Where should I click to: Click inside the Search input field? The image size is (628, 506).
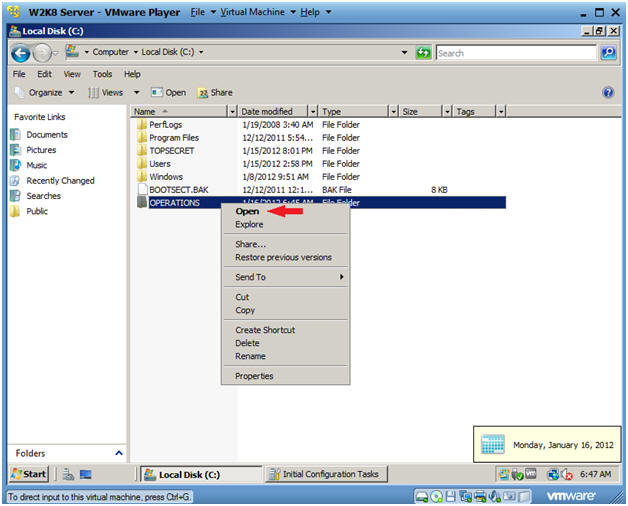[516, 53]
